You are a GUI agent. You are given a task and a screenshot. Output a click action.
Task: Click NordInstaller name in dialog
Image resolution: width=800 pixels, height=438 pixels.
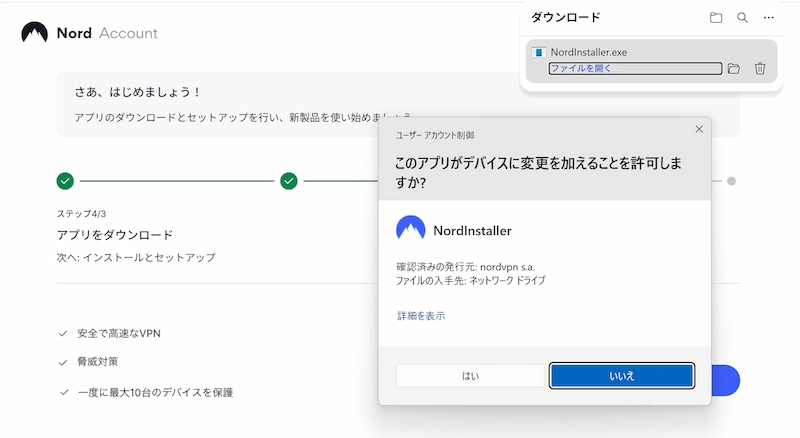(x=472, y=231)
